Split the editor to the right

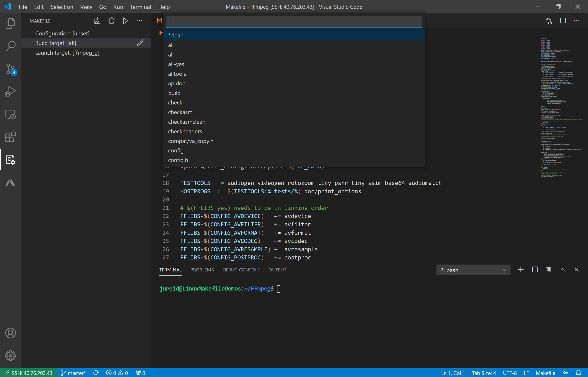click(563, 21)
